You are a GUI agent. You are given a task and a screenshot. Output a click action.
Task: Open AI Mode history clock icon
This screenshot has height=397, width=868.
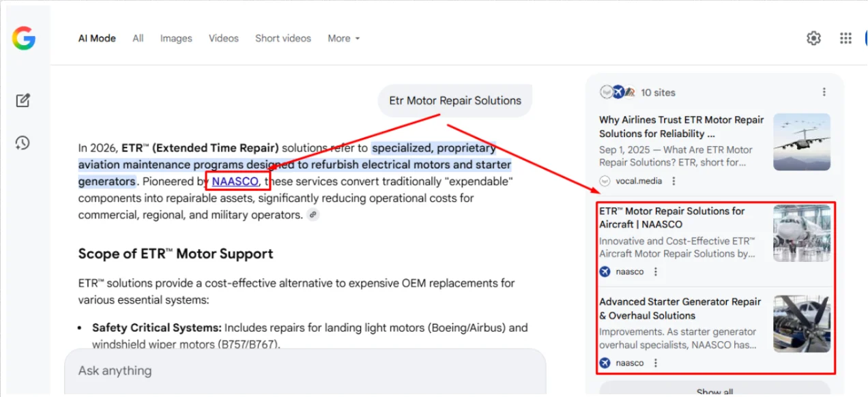point(23,143)
